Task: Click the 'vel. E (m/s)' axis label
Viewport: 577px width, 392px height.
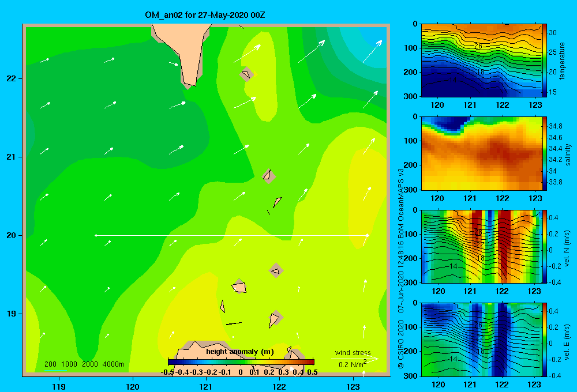Action: tap(567, 341)
